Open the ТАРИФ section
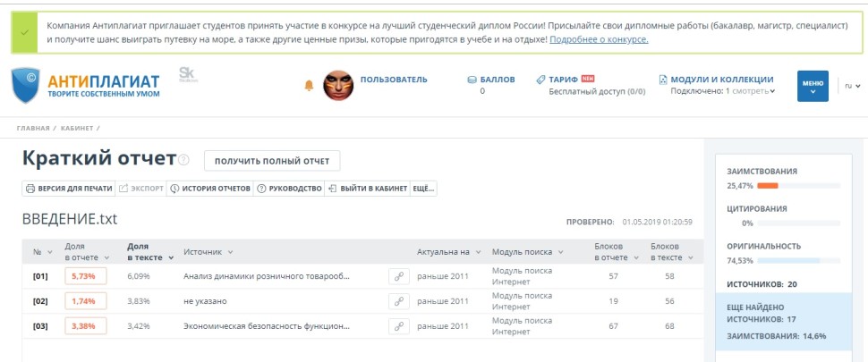Image resolution: width=868 pixels, height=362 pixels. pos(566,80)
